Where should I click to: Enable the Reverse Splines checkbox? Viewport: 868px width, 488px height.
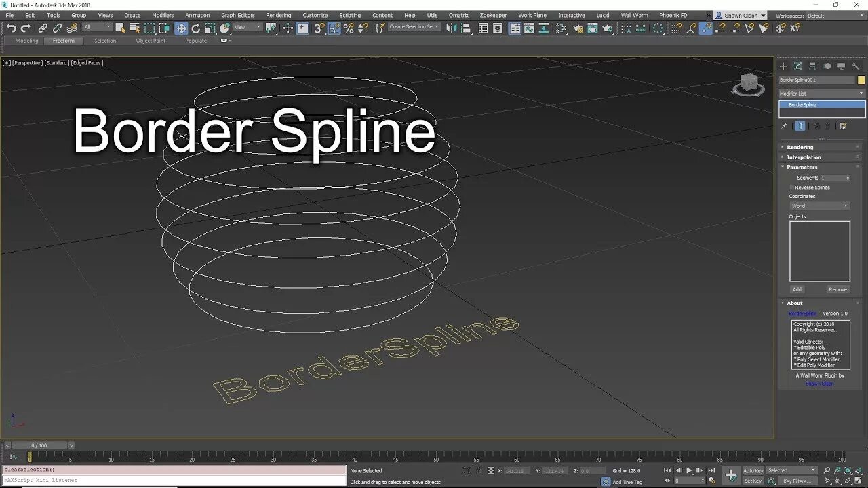point(791,188)
